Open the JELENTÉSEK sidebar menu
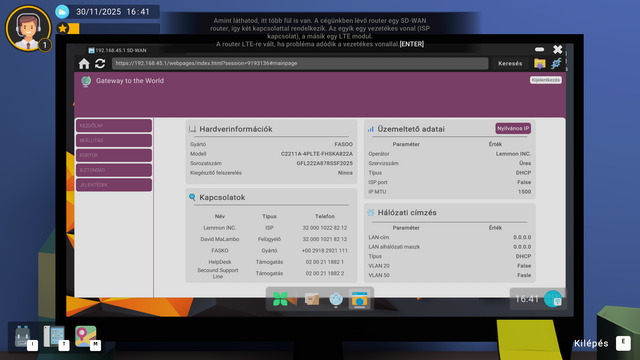 tap(114, 185)
